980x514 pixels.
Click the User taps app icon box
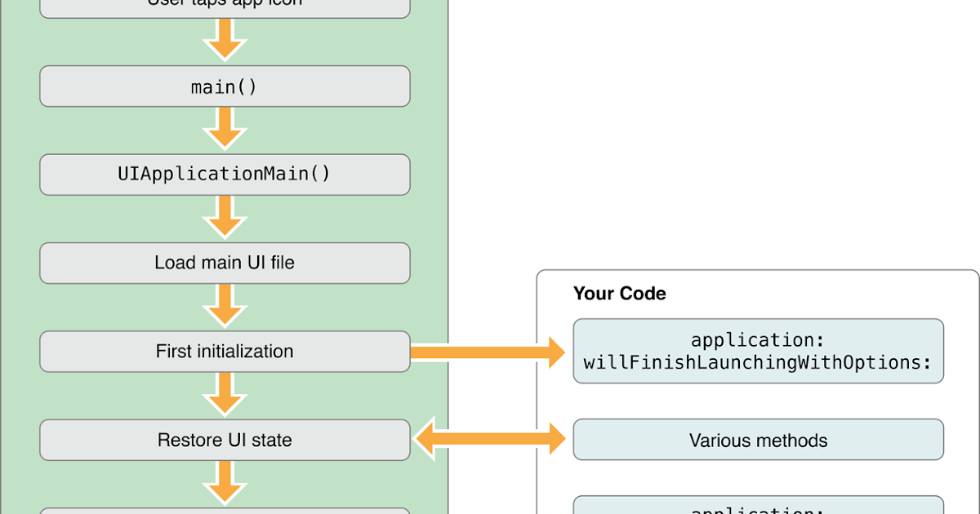(x=225, y=7)
